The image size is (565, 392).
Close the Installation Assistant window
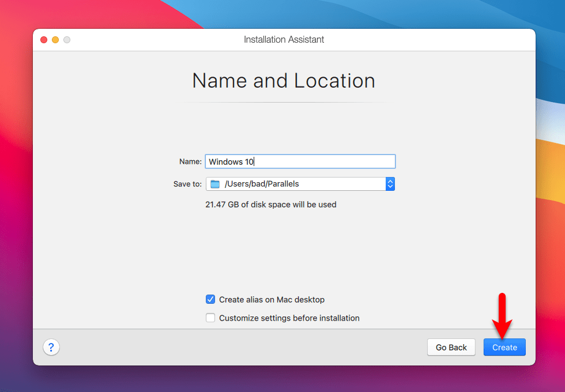(44, 40)
